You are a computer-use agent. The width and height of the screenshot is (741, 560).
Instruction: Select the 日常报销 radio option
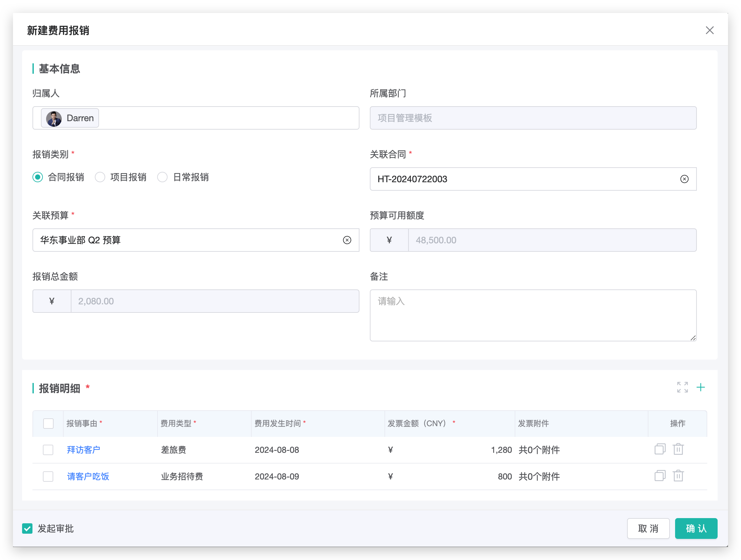[162, 177]
